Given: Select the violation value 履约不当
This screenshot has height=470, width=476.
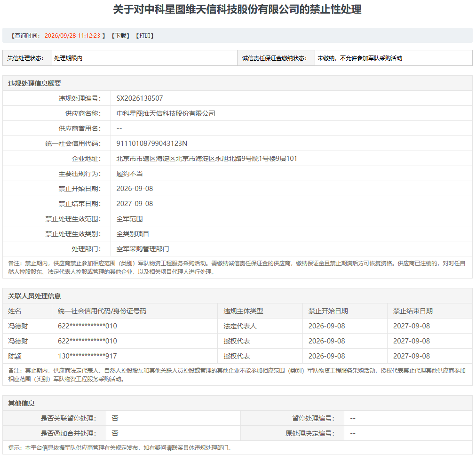Looking at the screenshot, I should click(x=130, y=174).
